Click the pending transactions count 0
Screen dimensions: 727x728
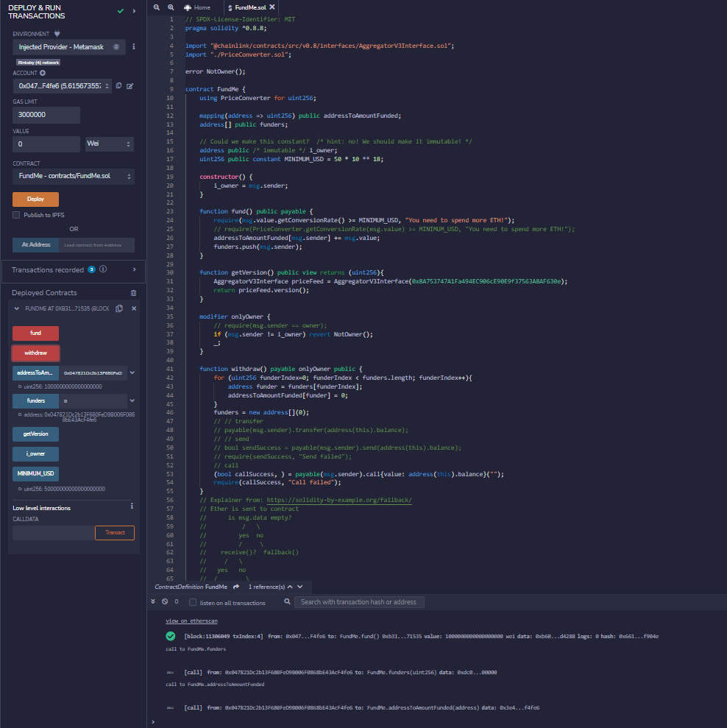click(x=177, y=601)
